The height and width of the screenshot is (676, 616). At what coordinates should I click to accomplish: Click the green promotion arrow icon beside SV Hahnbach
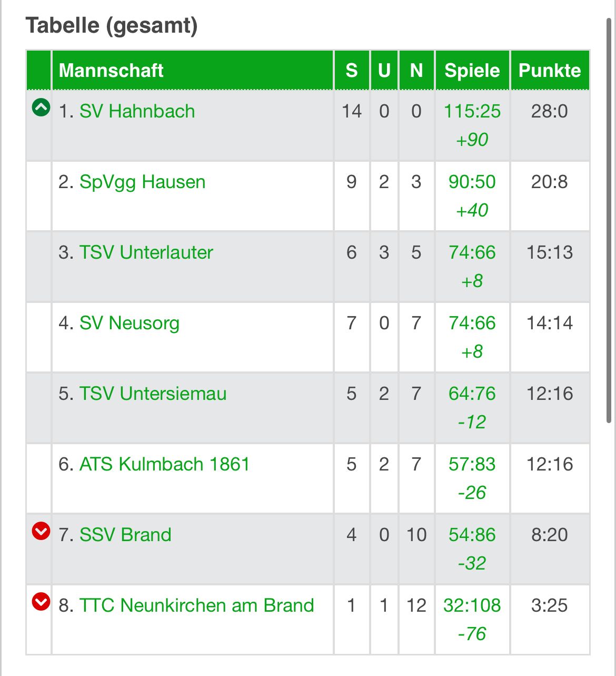pyautogui.click(x=41, y=107)
